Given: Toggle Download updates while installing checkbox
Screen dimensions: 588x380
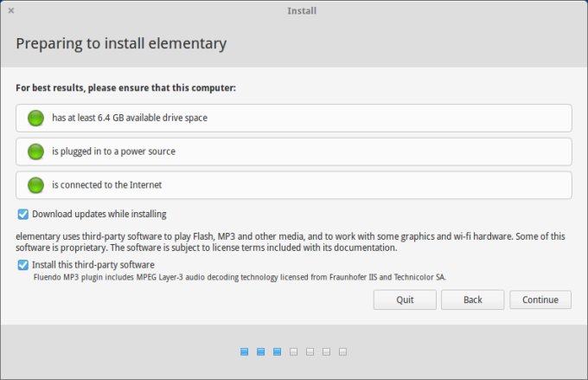Looking at the screenshot, I should point(22,214).
